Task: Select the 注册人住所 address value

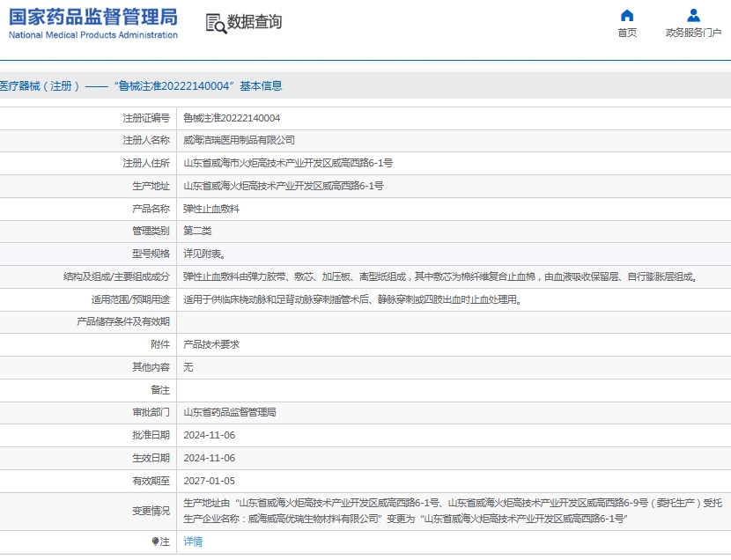Action: pyautogui.click(x=288, y=163)
